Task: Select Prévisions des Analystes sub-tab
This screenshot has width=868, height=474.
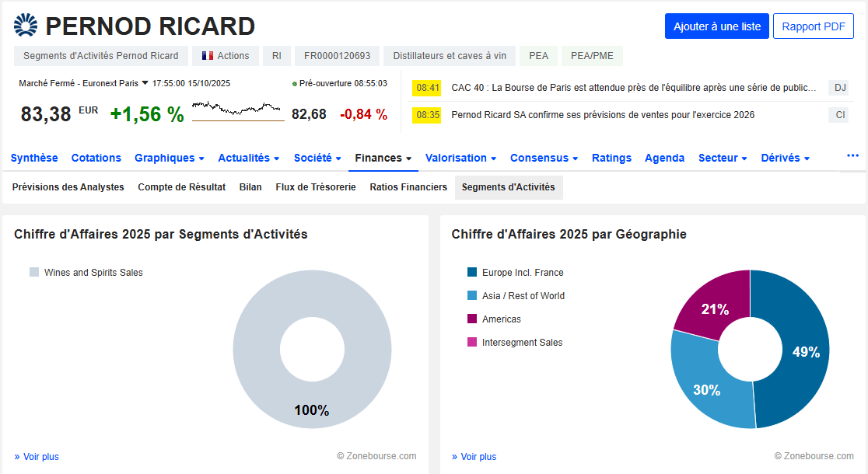Action: [x=68, y=187]
